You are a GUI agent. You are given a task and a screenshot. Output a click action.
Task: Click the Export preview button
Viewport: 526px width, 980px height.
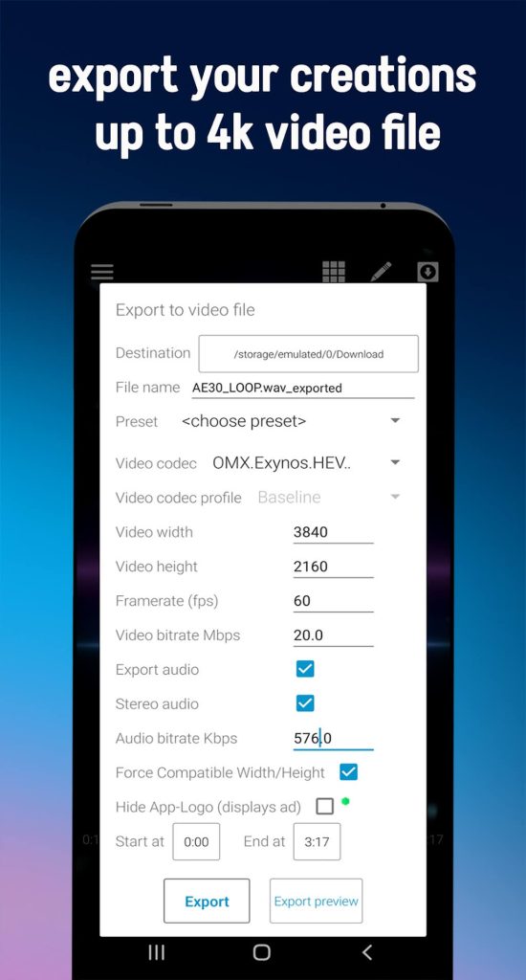click(317, 902)
